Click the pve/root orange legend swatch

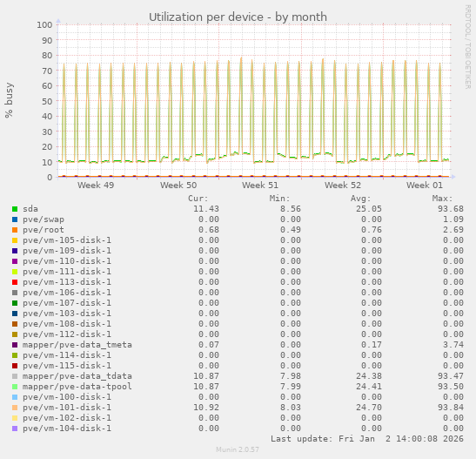[15, 230]
